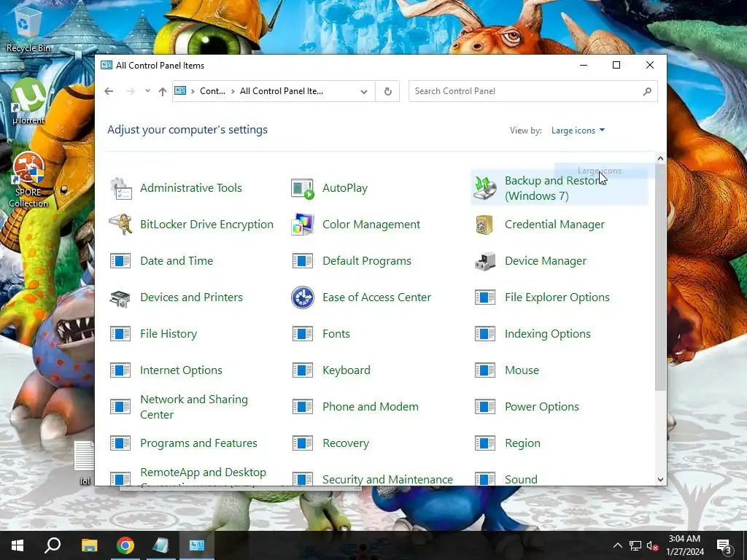Screen dimensions: 747x560
Task: Select the Cont... breadcrumb segment
Action: (x=212, y=91)
